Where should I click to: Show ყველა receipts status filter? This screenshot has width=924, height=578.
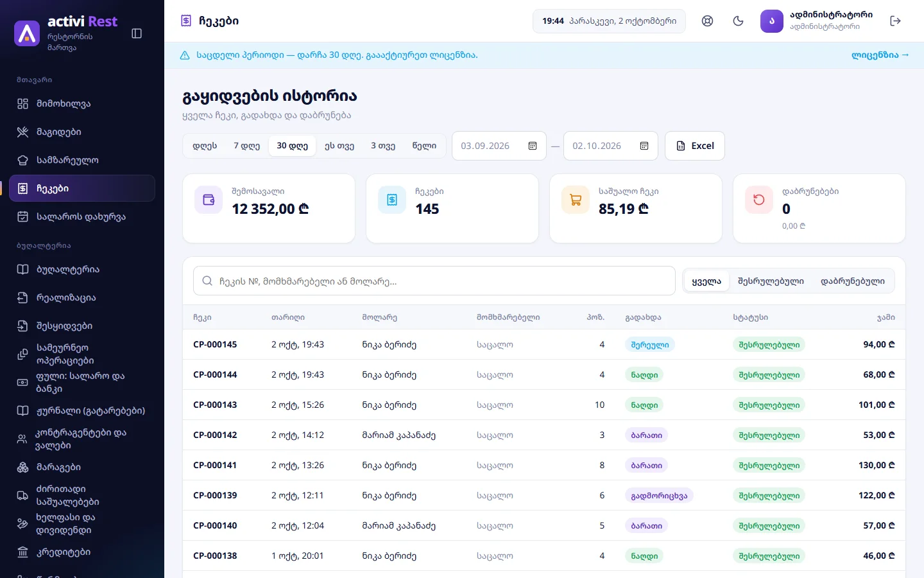pyautogui.click(x=706, y=281)
